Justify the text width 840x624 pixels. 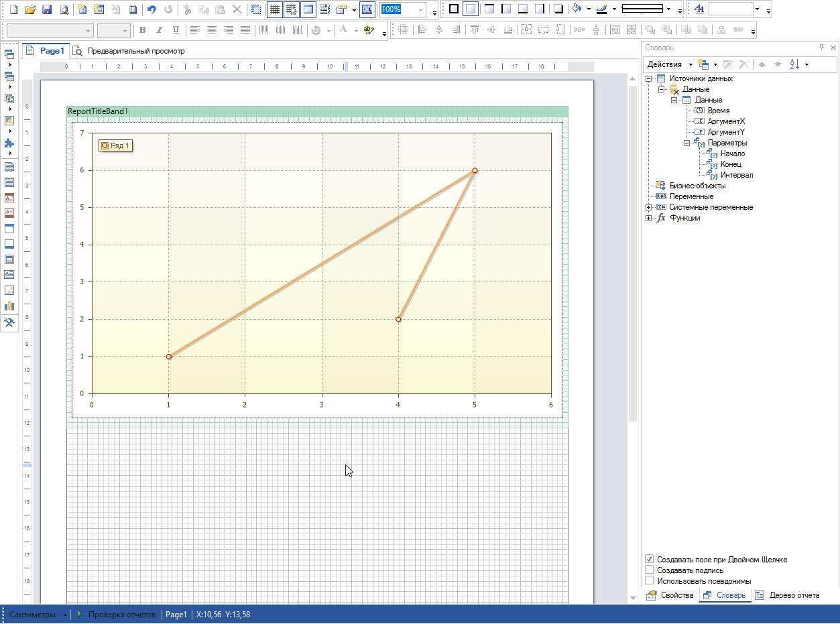click(x=245, y=30)
